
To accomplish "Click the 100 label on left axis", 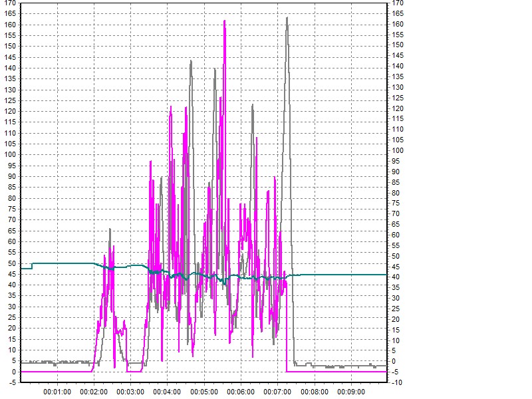I will coord(11,155).
